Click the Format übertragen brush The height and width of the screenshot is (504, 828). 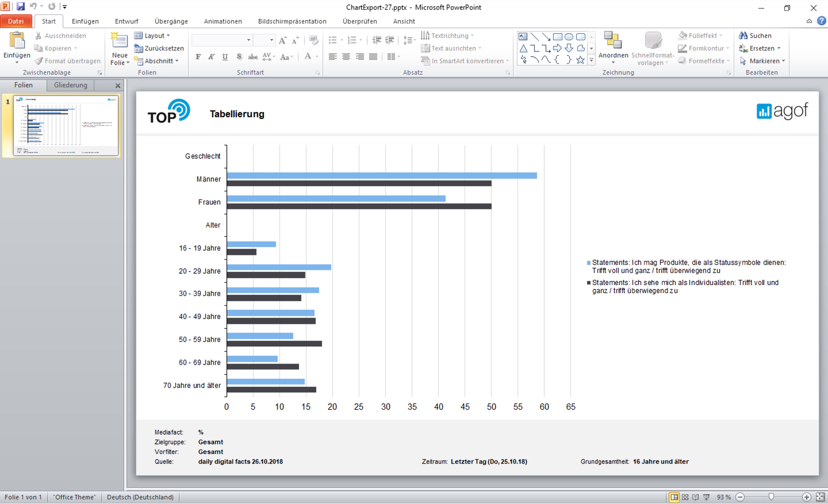pos(39,61)
